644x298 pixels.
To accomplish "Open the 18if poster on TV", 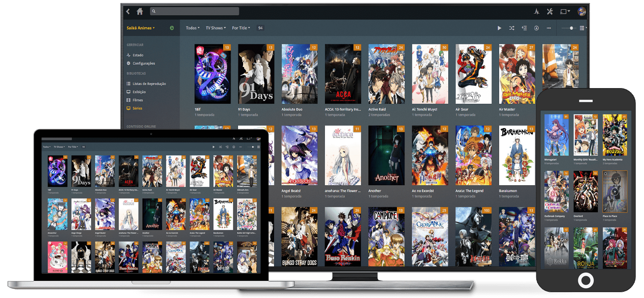I will [213, 74].
